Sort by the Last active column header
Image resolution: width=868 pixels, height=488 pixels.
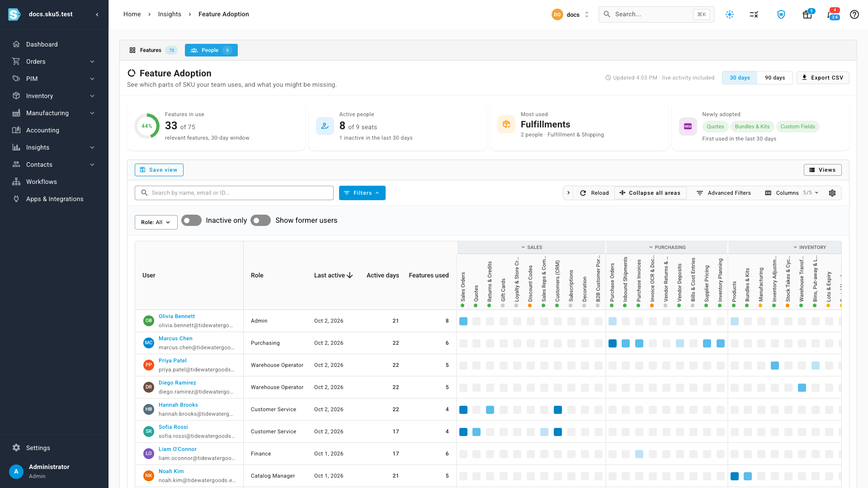334,275
